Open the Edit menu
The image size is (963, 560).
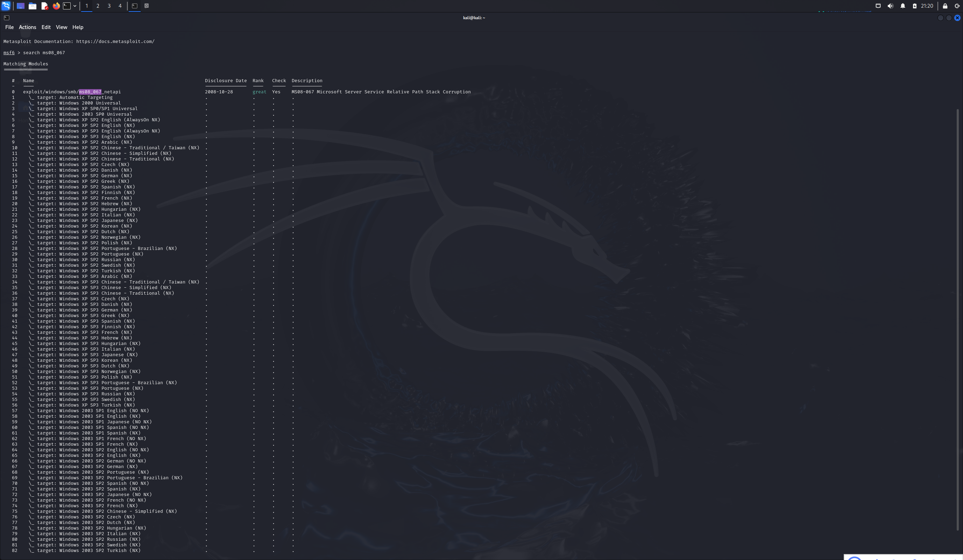46,27
